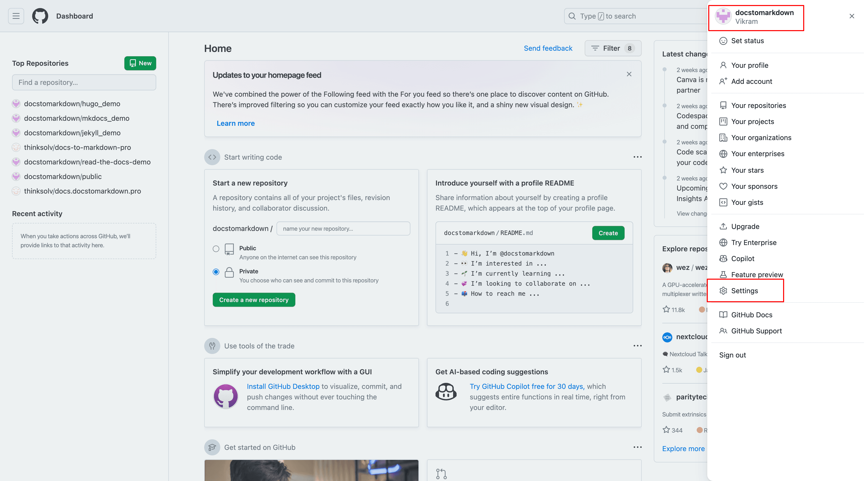Click the Upgrade upload icon

(x=723, y=226)
